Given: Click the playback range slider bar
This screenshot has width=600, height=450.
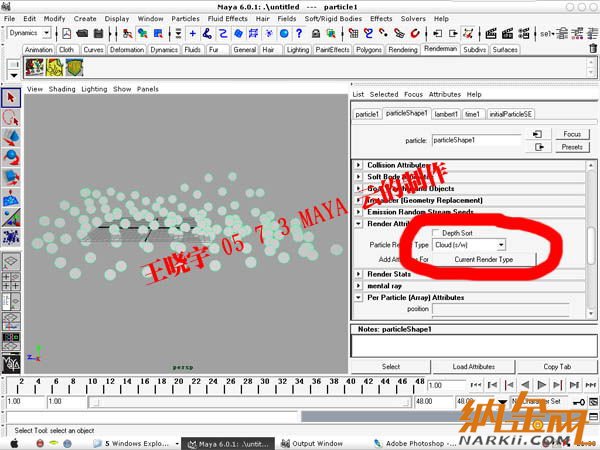Looking at the screenshot, I should pyautogui.click(x=250, y=402).
